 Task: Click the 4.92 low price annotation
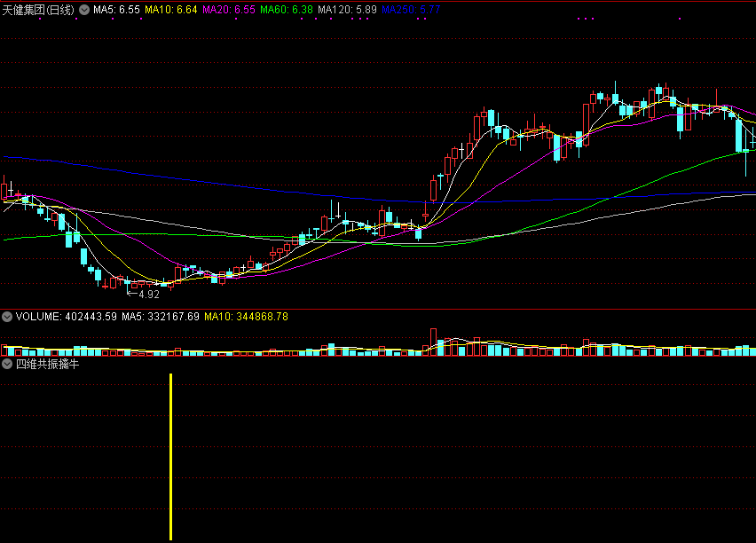(x=148, y=295)
